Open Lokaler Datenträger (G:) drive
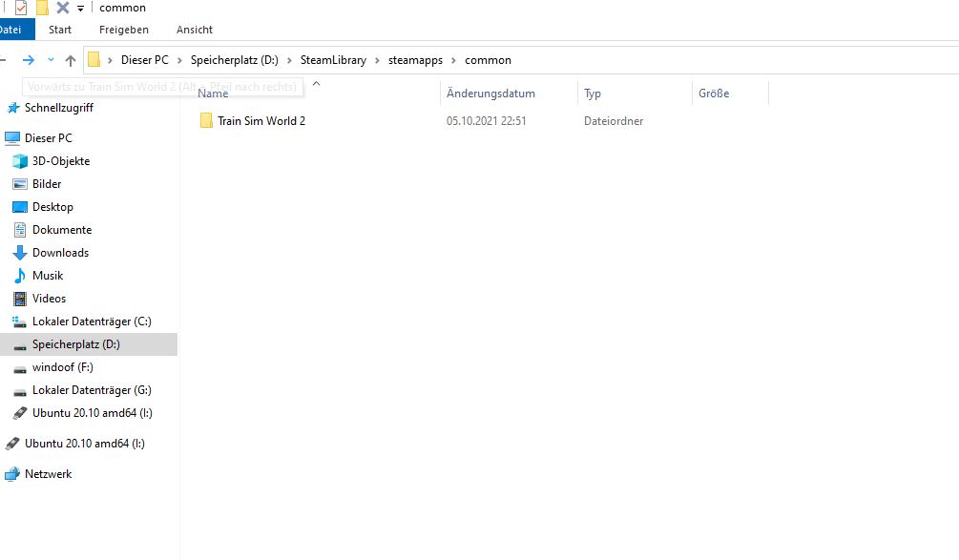This screenshot has width=959, height=560. [x=92, y=390]
